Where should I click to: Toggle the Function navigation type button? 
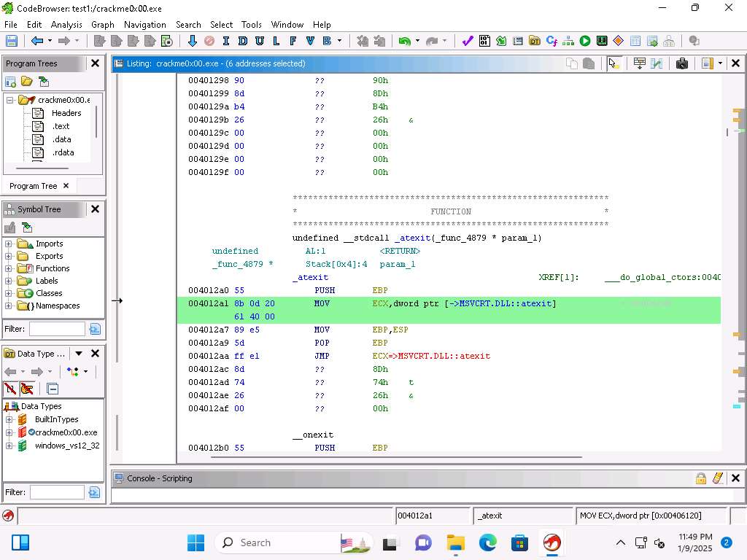293,42
